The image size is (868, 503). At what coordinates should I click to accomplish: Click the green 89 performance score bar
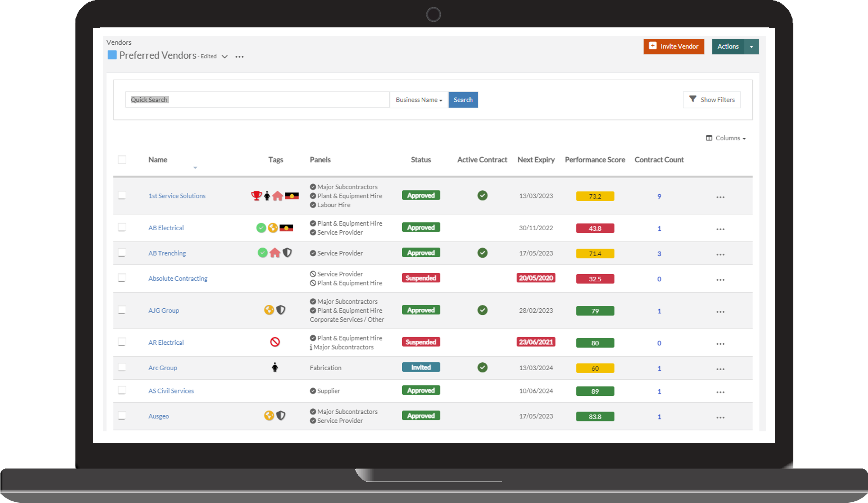tap(595, 392)
